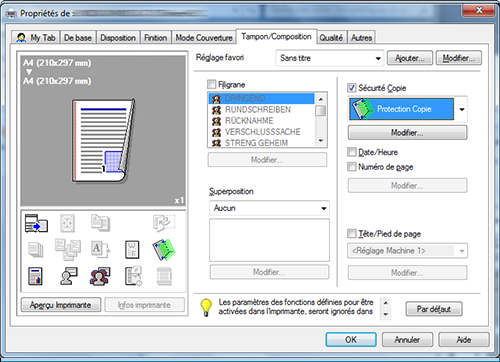The image size is (500, 362).
Task: Select RÜCKNAHME in the watermark list
Action: 261,121
